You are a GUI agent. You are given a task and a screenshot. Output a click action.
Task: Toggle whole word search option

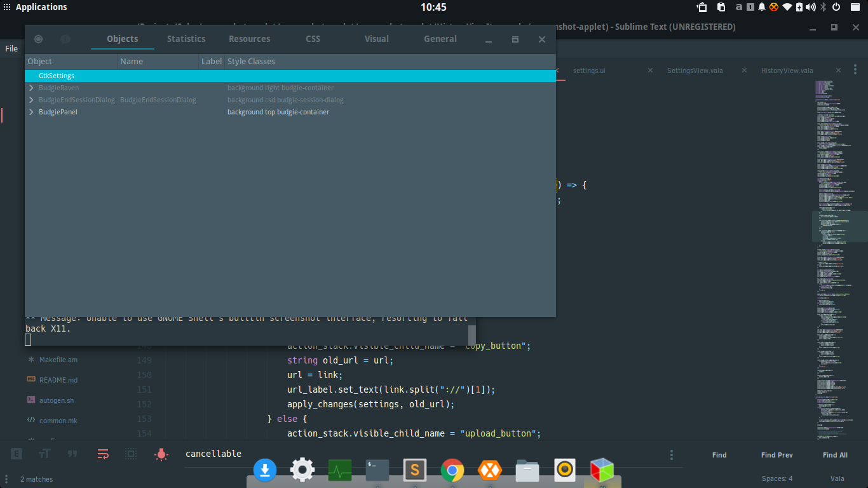(72, 454)
